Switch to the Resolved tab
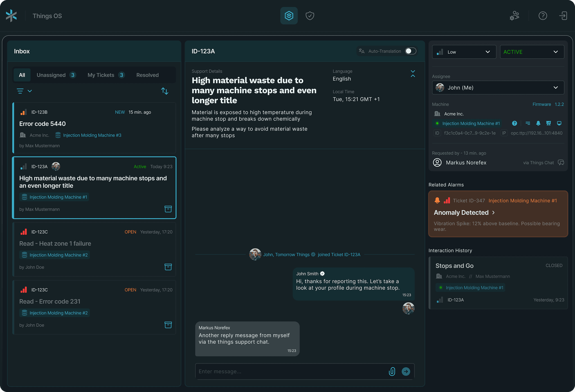The height and width of the screenshot is (392, 575). click(147, 75)
